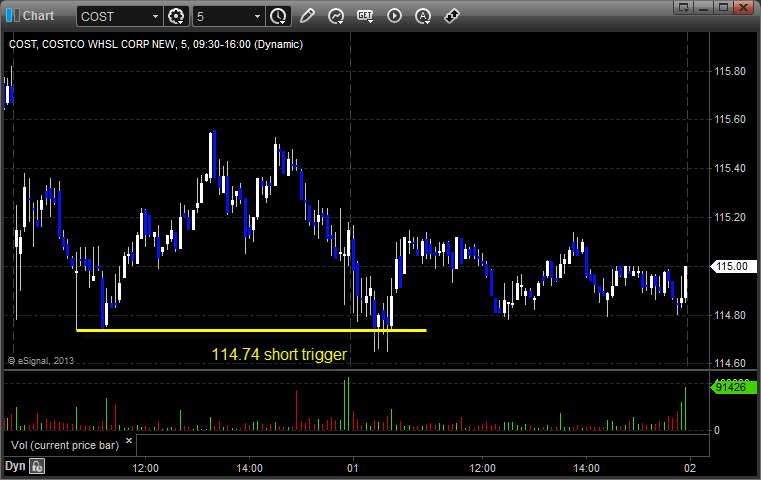
Task: Open the circled A icon menu
Action: coord(423,16)
